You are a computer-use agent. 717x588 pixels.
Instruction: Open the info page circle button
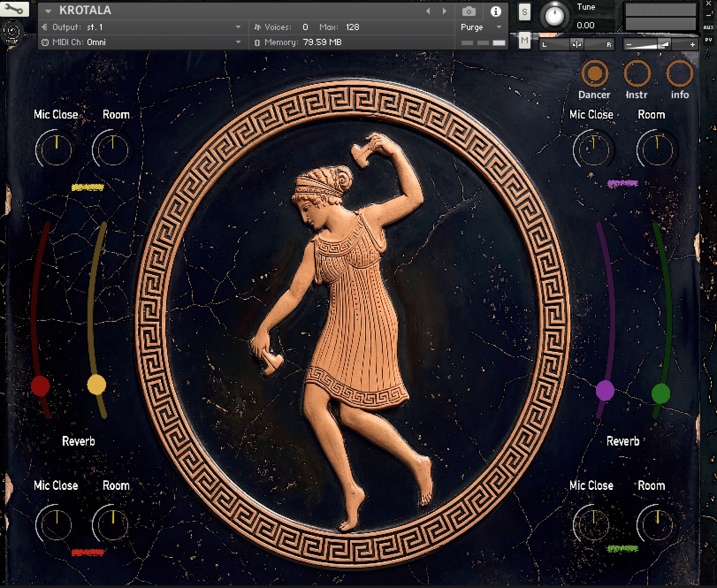pyautogui.click(x=679, y=73)
